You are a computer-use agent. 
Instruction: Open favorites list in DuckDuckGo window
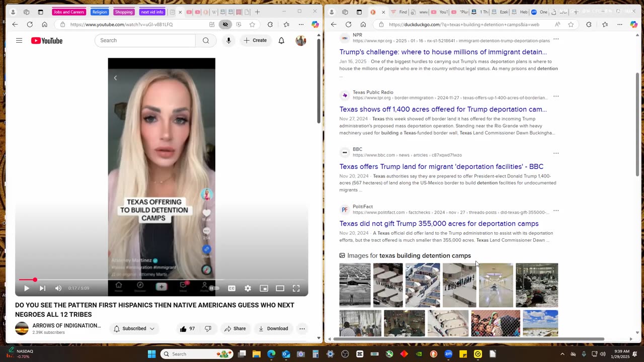(x=605, y=24)
